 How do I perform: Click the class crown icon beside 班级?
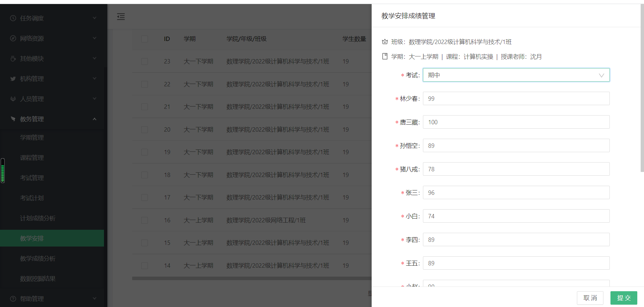coord(385,42)
